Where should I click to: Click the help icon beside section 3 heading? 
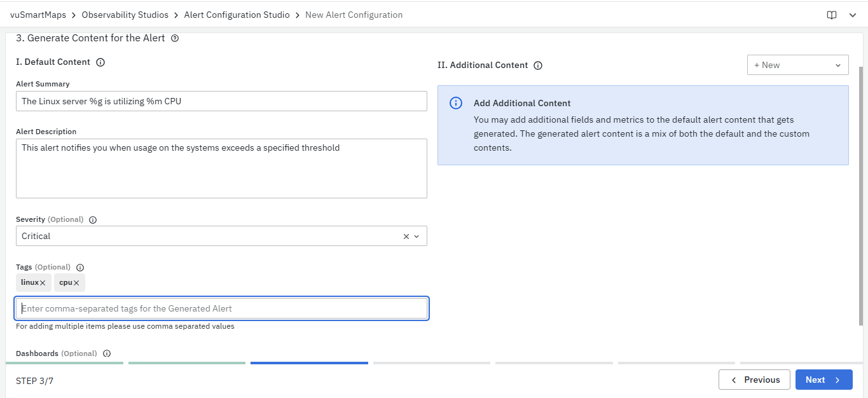tap(175, 38)
